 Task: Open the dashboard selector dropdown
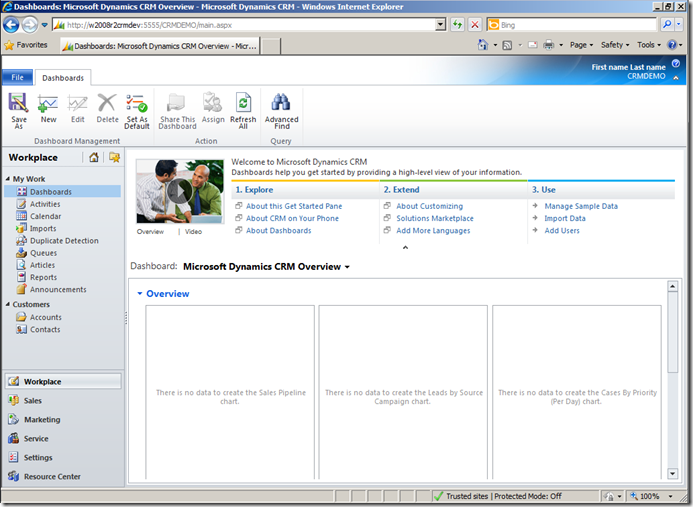click(x=347, y=267)
